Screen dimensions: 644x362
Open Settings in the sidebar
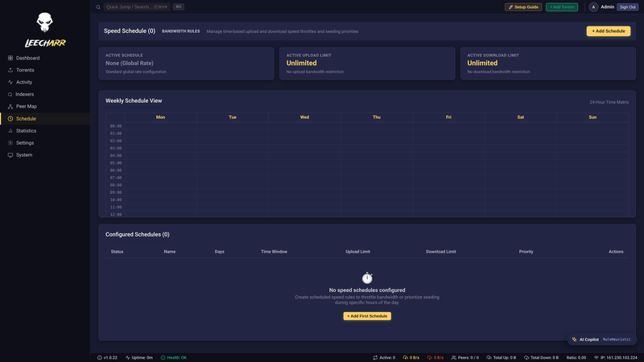pos(45,143)
